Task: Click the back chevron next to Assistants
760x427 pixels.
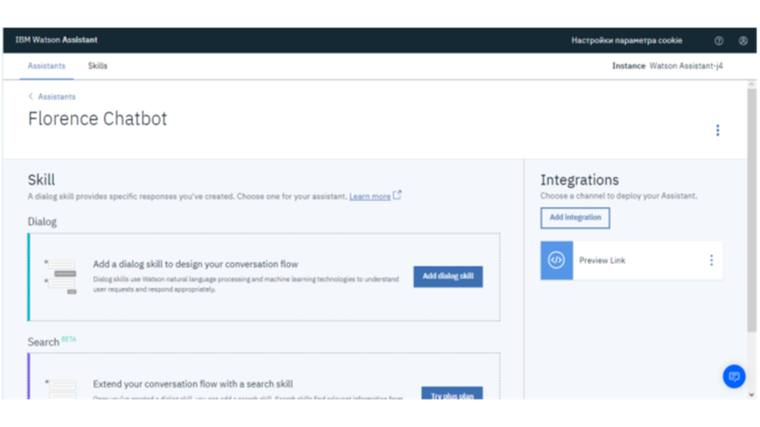Action: point(31,97)
